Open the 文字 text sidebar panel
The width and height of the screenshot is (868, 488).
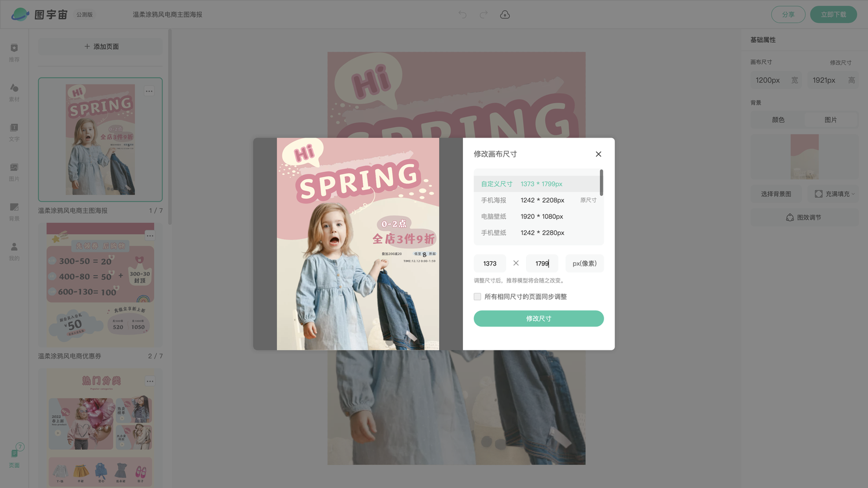point(14,132)
